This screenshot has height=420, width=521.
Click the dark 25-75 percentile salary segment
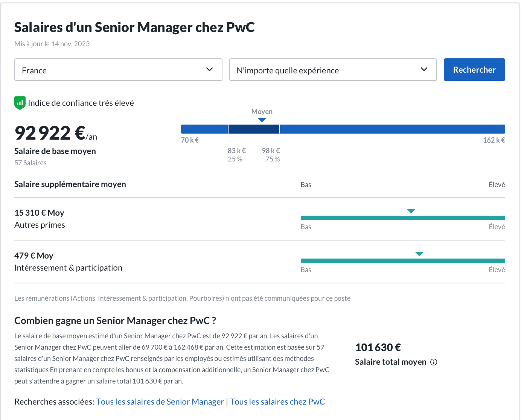[254, 129]
